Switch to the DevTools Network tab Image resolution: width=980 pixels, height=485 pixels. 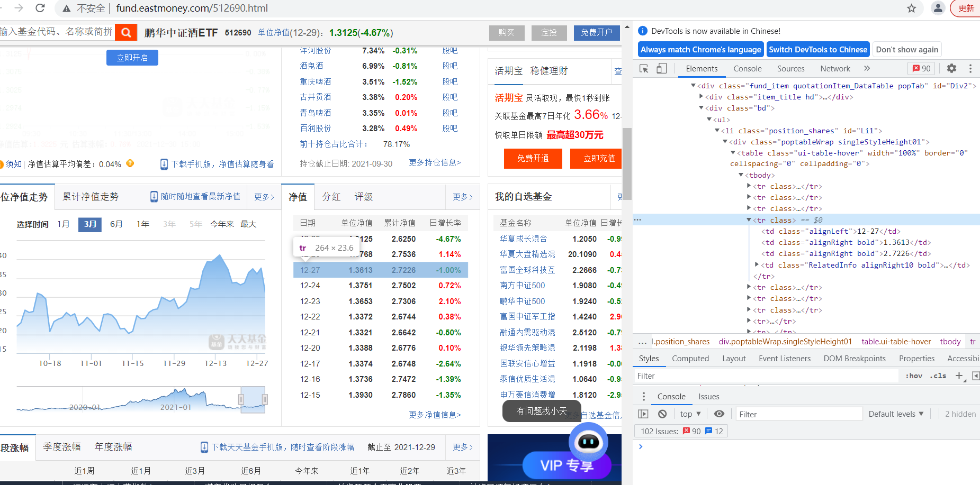coord(835,69)
